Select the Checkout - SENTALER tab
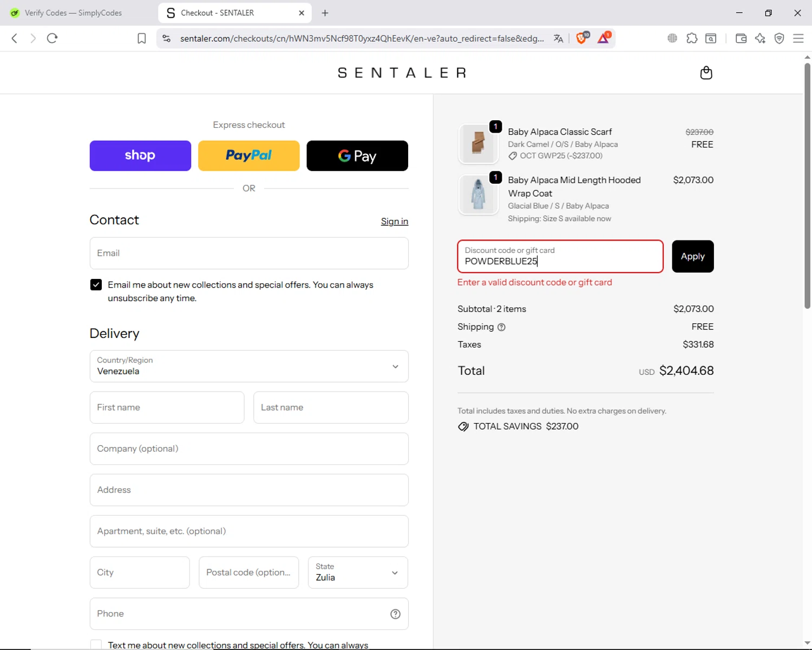 point(235,13)
